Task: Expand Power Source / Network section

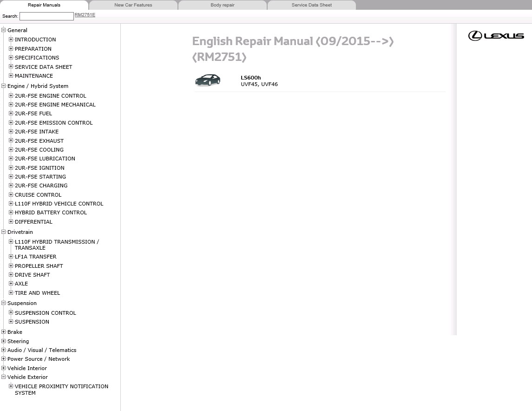Action: click(4, 358)
